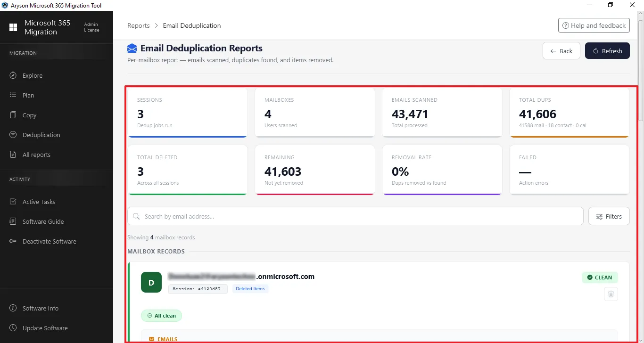Click the MAILBOX RECORDS section heading
The width and height of the screenshot is (644, 343).
tap(156, 251)
